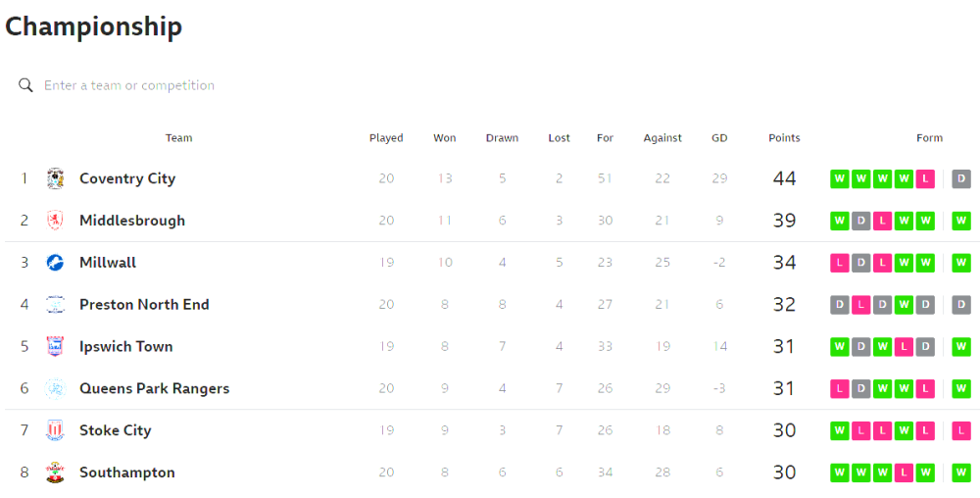Click the Ipswich Town club crest

pos(55,347)
